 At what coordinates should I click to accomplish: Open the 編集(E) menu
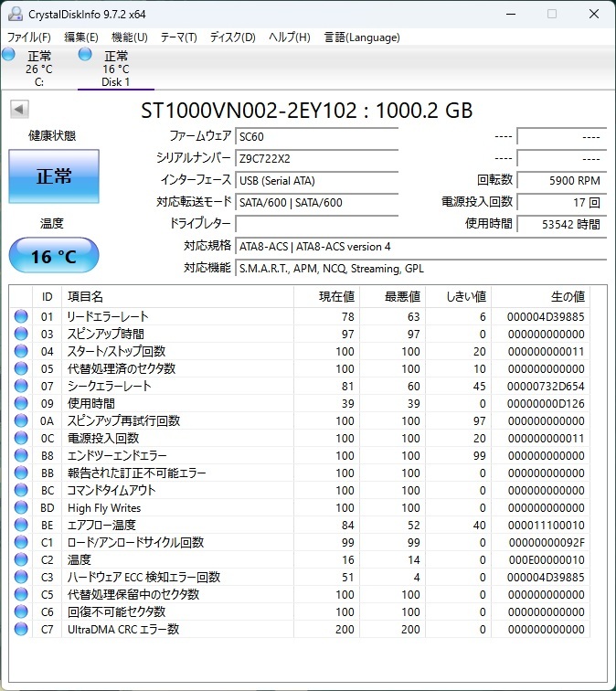coord(81,37)
